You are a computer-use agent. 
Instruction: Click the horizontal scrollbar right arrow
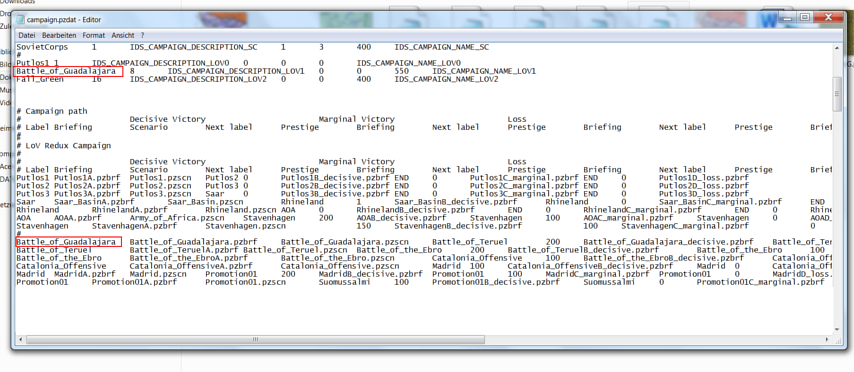coord(827,339)
